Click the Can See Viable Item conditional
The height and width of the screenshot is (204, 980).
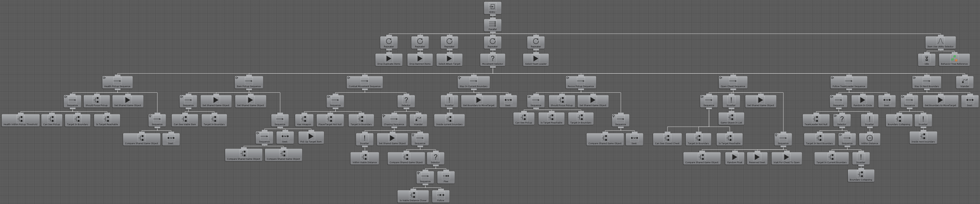(x=185, y=120)
